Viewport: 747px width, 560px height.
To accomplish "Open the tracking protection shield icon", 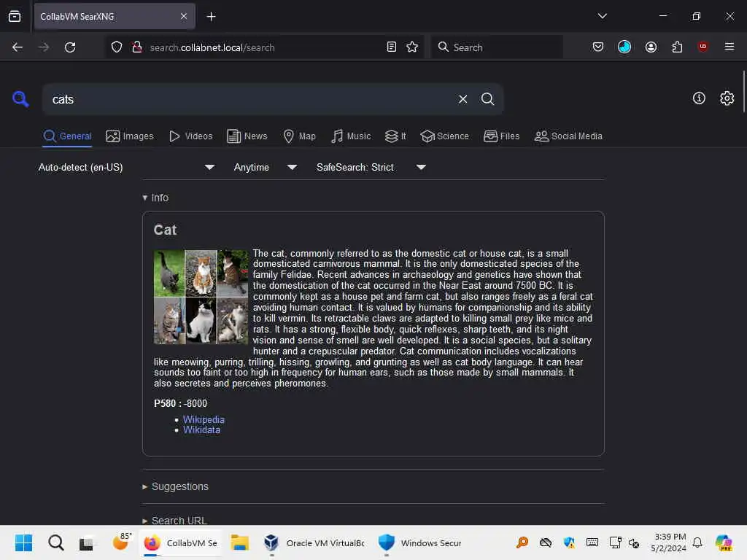I will click(x=117, y=47).
